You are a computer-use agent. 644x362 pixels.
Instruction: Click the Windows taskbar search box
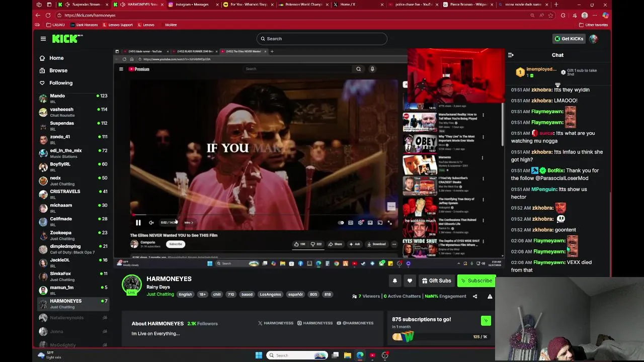tap(297, 355)
